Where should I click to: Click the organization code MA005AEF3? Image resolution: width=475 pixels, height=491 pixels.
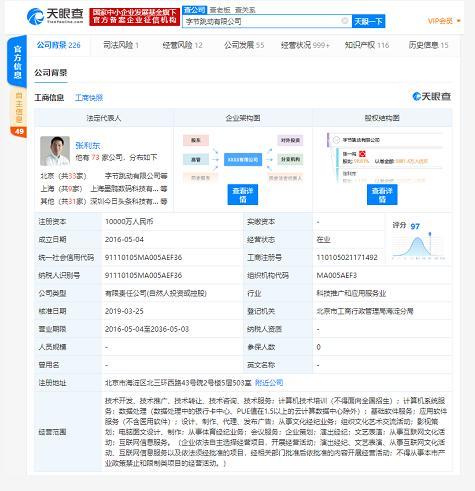(x=337, y=275)
